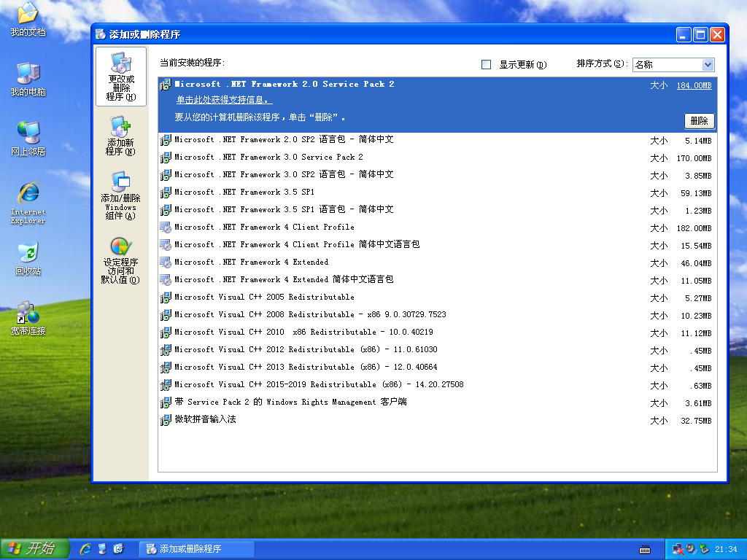Image resolution: width=747 pixels, height=560 pixels.
Task: Click the icon beside .NET Framework 3.5 SP1 row
Action: click(x=166, y=192)
